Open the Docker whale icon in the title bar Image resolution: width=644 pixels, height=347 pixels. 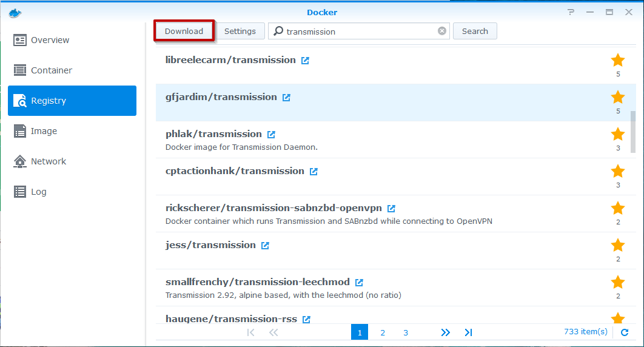click(15, 13)
